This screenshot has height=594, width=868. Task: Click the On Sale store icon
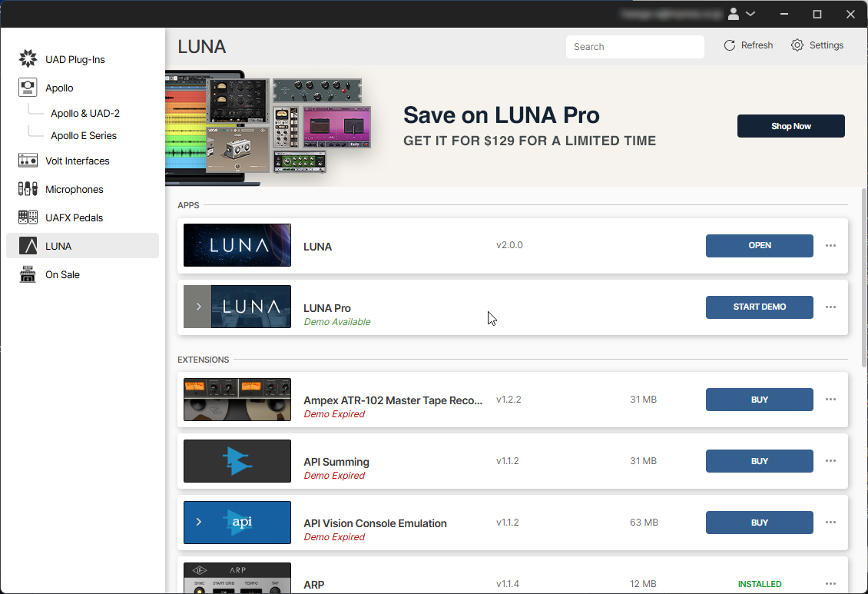(28, 274)
